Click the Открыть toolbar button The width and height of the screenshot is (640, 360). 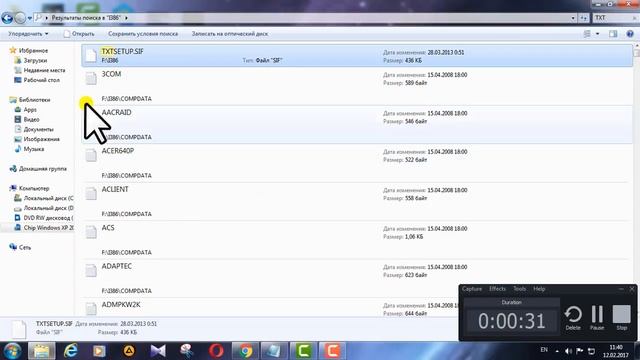click(79, 34)
